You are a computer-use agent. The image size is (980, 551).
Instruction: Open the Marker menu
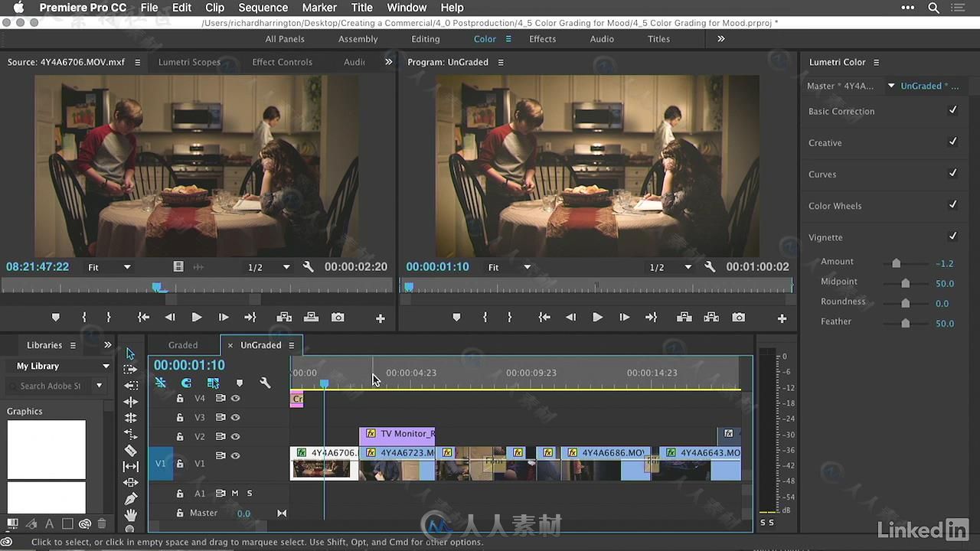pos(319,8)
